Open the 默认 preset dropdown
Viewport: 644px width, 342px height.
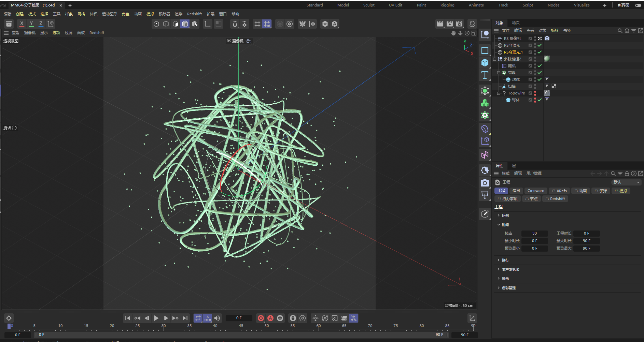tap(626, 182)
